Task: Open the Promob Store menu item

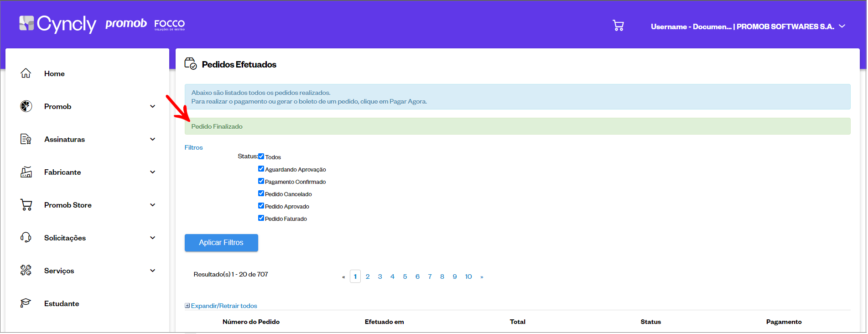Action: coord(68,205)
